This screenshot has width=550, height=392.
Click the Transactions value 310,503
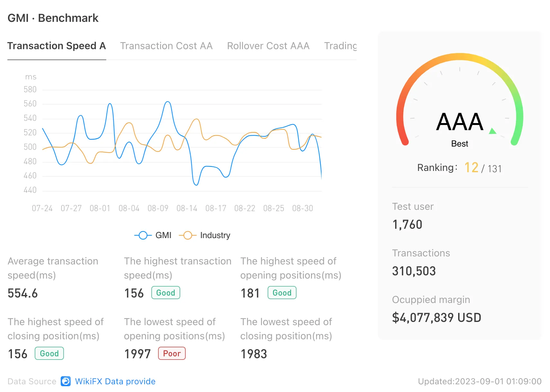pos(414,271)
